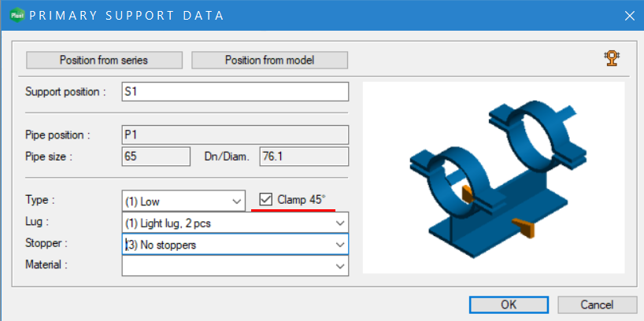Viewport: 644px width, 321px height.
Task: Open the Type dropdown showing (1) Low
Action: click(184, 201)
